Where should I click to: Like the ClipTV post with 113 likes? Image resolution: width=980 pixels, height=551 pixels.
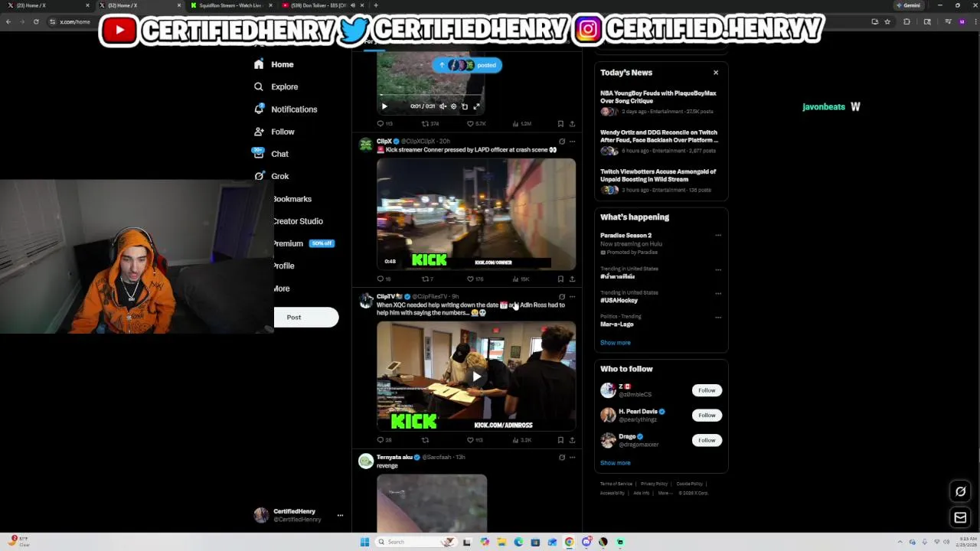[475, 440]
